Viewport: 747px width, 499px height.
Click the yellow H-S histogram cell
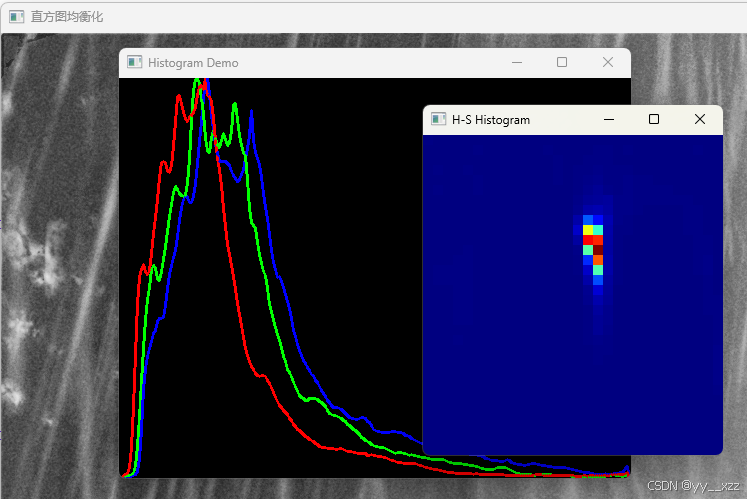click(588, 230)
